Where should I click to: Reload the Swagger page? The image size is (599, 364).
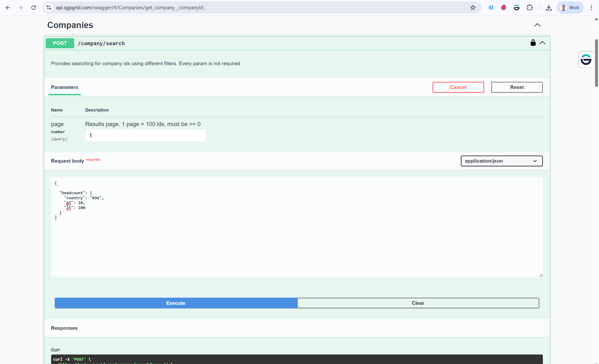[x=34, y=8]
